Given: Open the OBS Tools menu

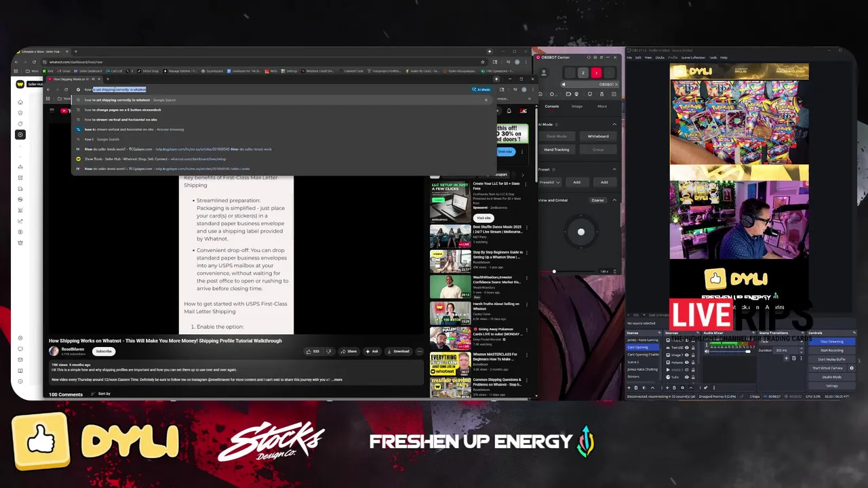Looking at the screenshot, I should tap(713, 58).
